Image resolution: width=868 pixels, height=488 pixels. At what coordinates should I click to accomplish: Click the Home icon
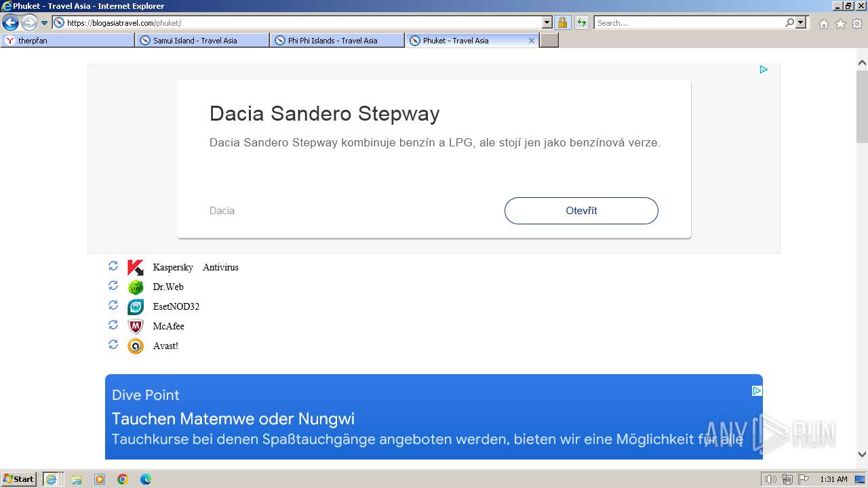coord(823,24)
